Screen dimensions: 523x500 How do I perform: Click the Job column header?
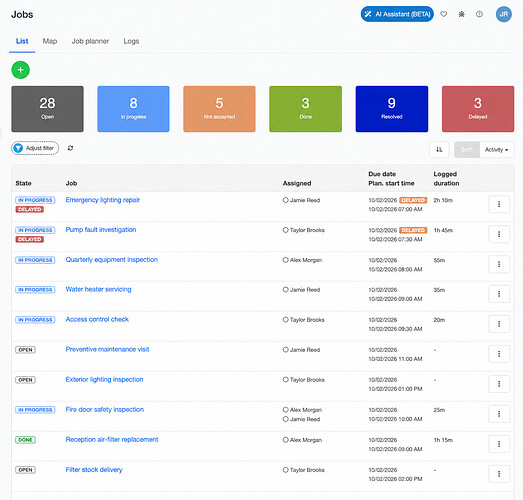click(71, 183)
